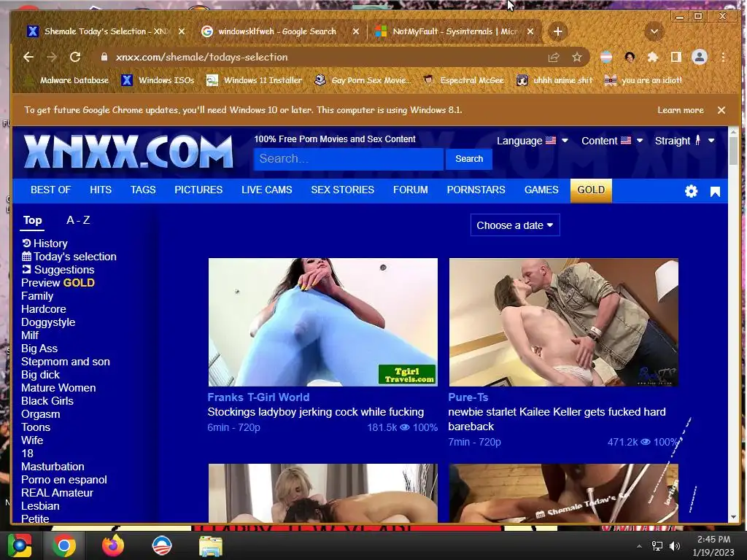Click the volume speaker tray icon
Viewport: 747px width, 560px height.
coord(675,545)
